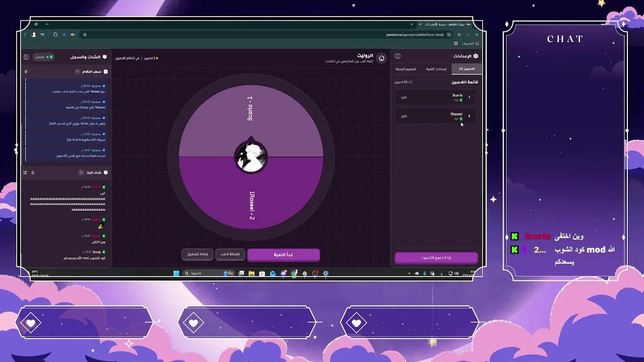Open the browser three-dot menu

pyautogui.click(x=25, y=35)
